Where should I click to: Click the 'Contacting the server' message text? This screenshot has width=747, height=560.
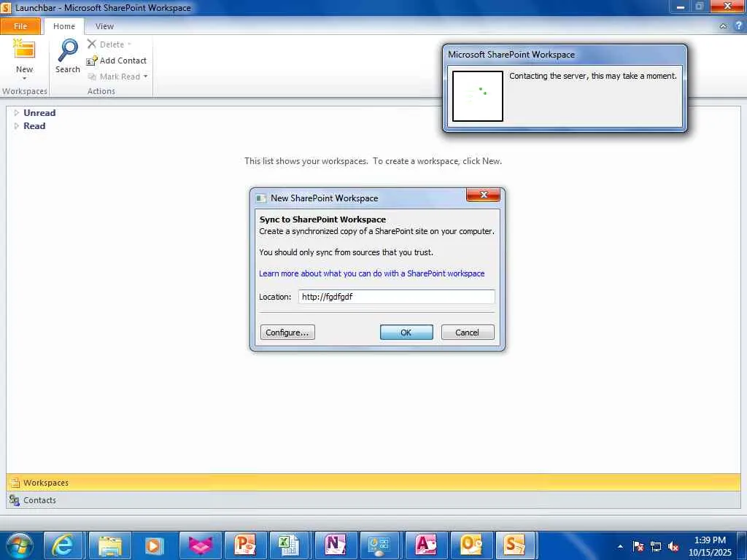pyautogui.click(x=592, y=76)
